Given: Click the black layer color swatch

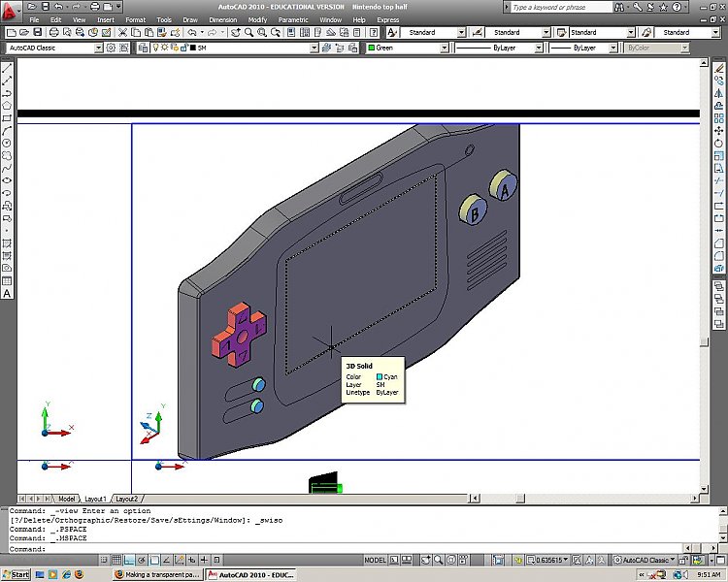Looking at the screenshot, I should pyautogui.click(x=193, y=48).
